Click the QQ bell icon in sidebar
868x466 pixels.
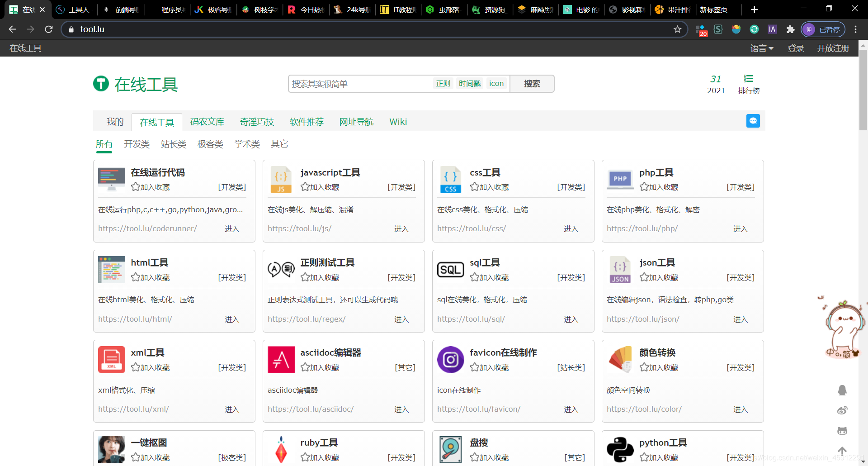click(x=842, y=390)
